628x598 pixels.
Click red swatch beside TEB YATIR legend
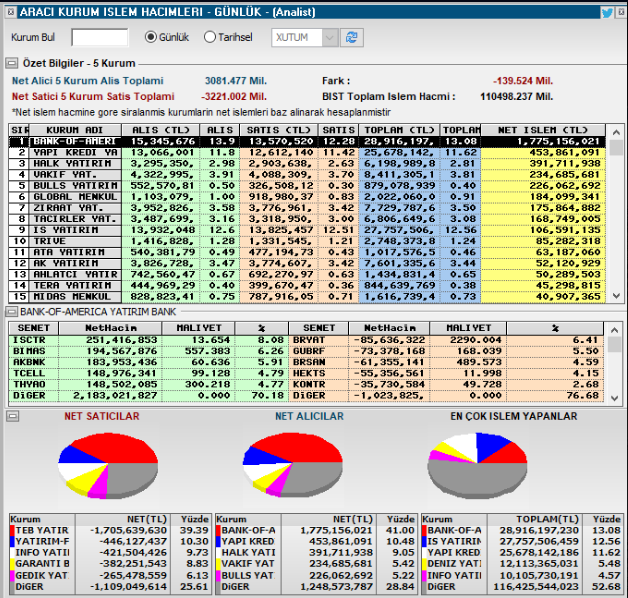pos(12,530)
